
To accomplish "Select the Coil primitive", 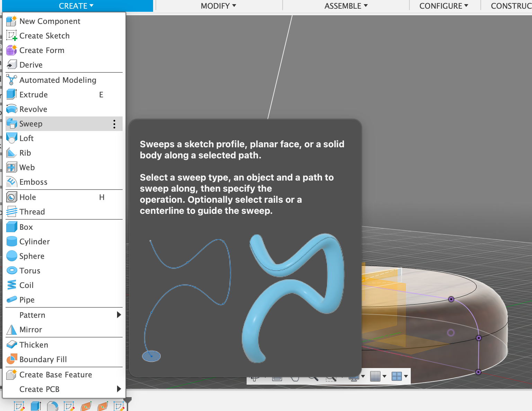I will pos(26,285).
